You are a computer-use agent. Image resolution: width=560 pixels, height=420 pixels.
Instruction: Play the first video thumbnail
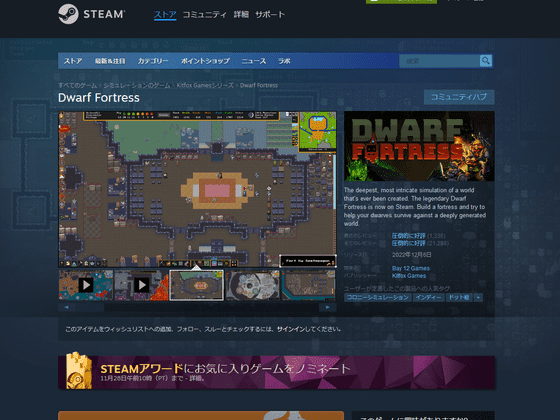(86, 285)
